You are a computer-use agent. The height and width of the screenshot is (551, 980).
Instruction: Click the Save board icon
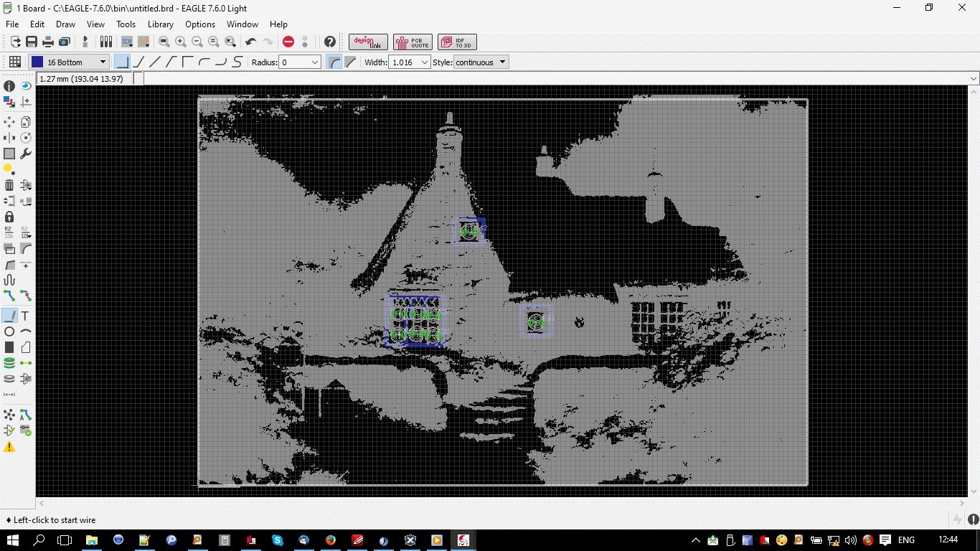(x=32, y=42)
